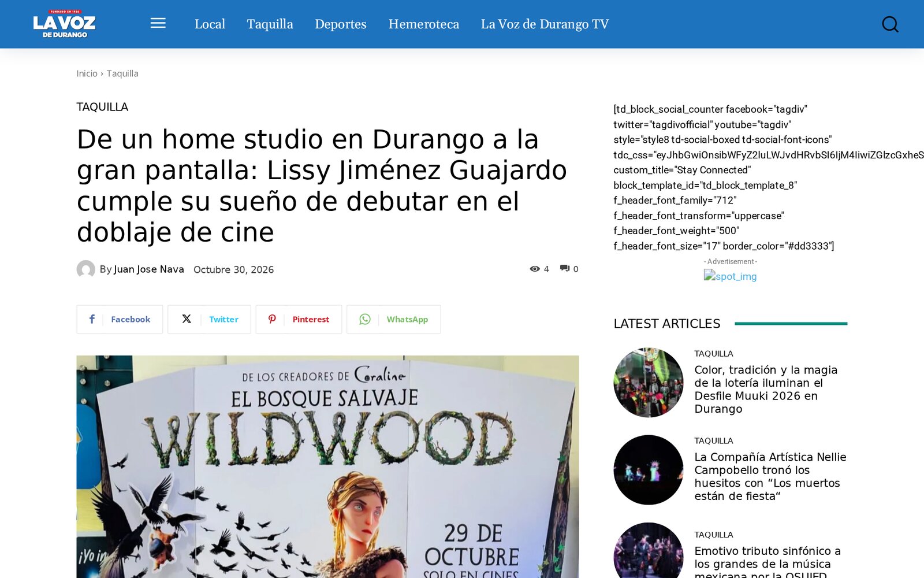Screen dimensions: 924x578
Task: Click the Wildwood poster featured image
Action: (x=327, y=466)
